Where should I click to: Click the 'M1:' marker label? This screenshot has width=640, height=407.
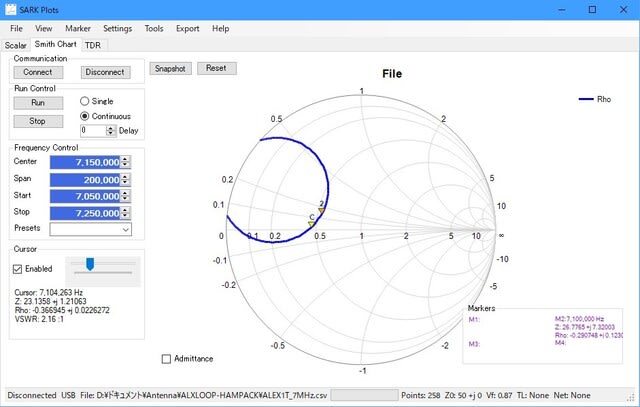point(474,319)
